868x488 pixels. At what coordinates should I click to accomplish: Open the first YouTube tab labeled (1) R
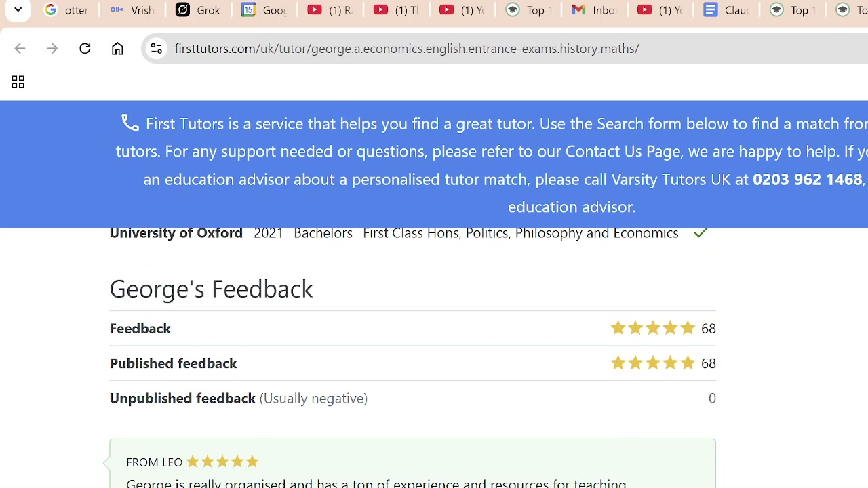click(330, 10)
